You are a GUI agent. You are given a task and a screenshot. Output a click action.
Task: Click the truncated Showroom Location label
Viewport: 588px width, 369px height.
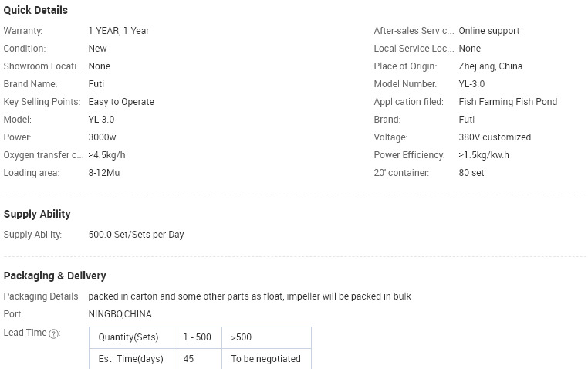tap(43, 66)
